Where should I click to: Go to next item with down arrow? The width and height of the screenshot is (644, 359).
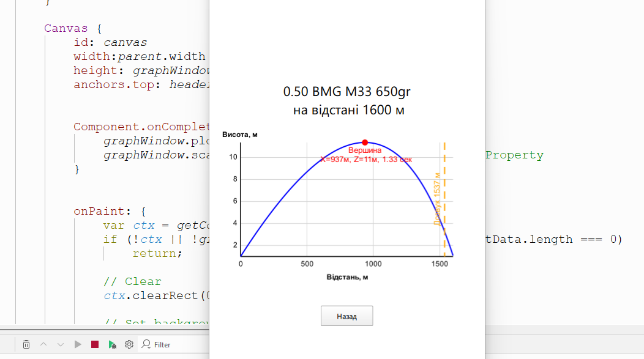click(61, 344)
